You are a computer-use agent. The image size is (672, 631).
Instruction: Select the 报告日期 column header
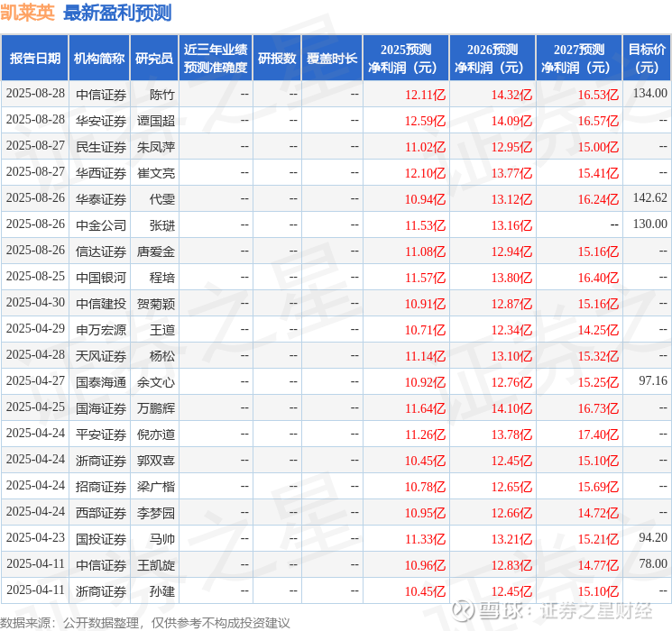[x=34, y=59]
